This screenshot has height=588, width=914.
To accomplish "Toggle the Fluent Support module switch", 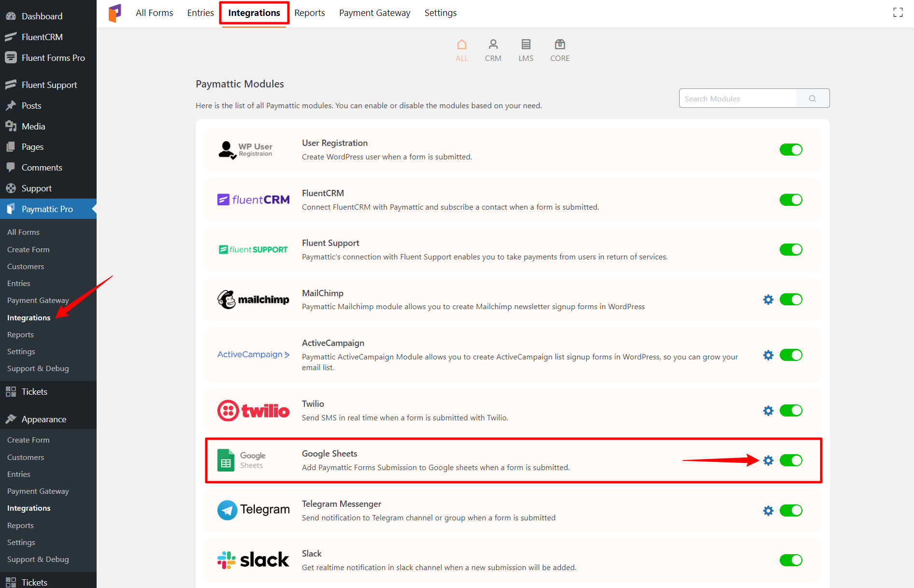I will (791, 249).
